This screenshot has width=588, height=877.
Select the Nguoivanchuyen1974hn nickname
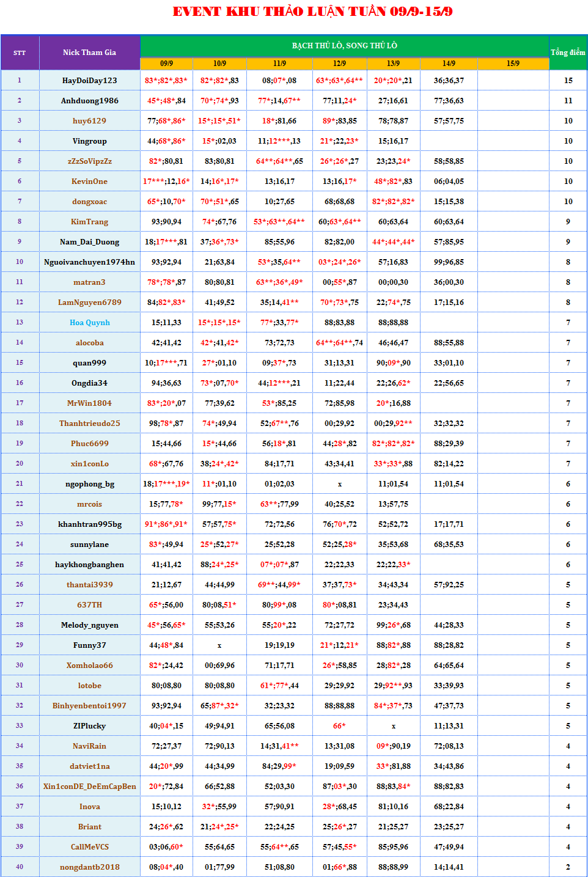(x=89, y=262)
